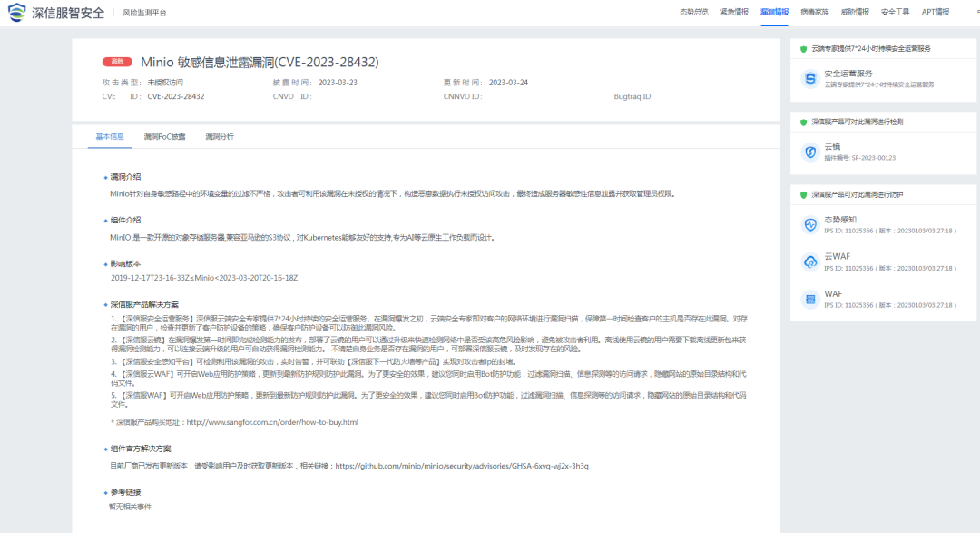Click the disclosure date 2023-03-23
This screenshot has width=980, height=533.
pos(338,83)
